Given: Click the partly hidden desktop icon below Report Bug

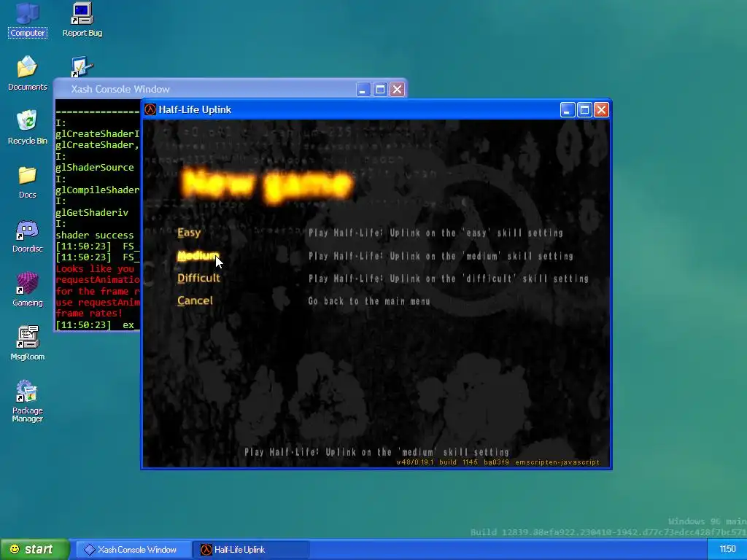Looking at the screenshot, I should point(82,66).
